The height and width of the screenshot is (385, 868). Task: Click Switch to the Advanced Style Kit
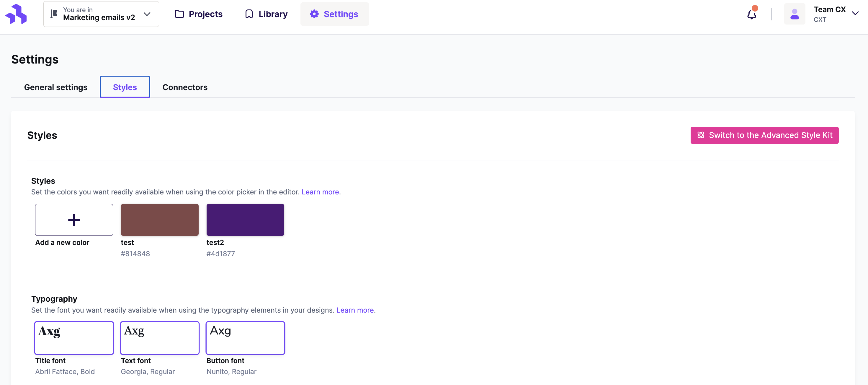click(x=764, y=135)
